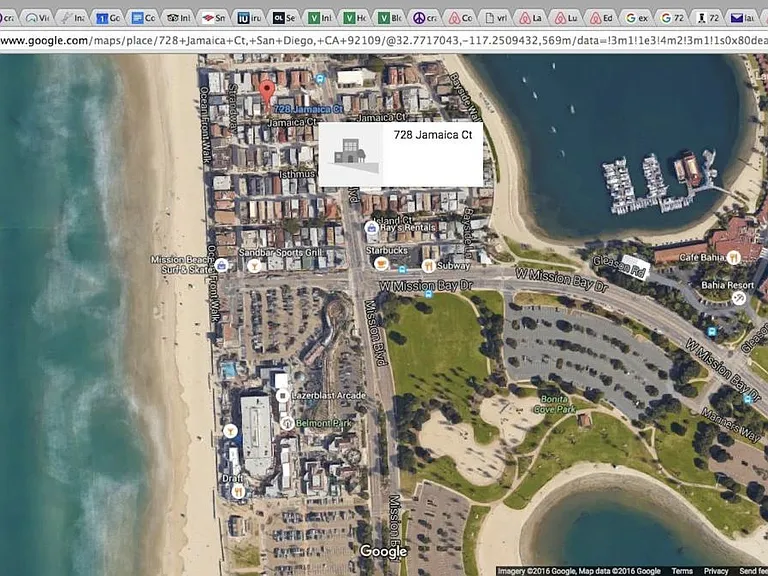
Task: Click the Lazerblast Arcade label text
Action: click(329, 395)
